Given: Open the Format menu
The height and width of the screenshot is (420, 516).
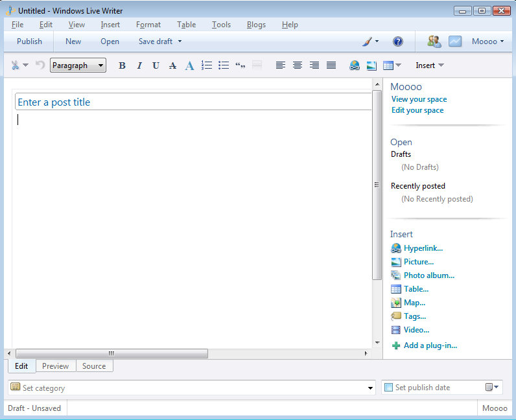Looking at the screenshot, I should [x=148, y=25].
